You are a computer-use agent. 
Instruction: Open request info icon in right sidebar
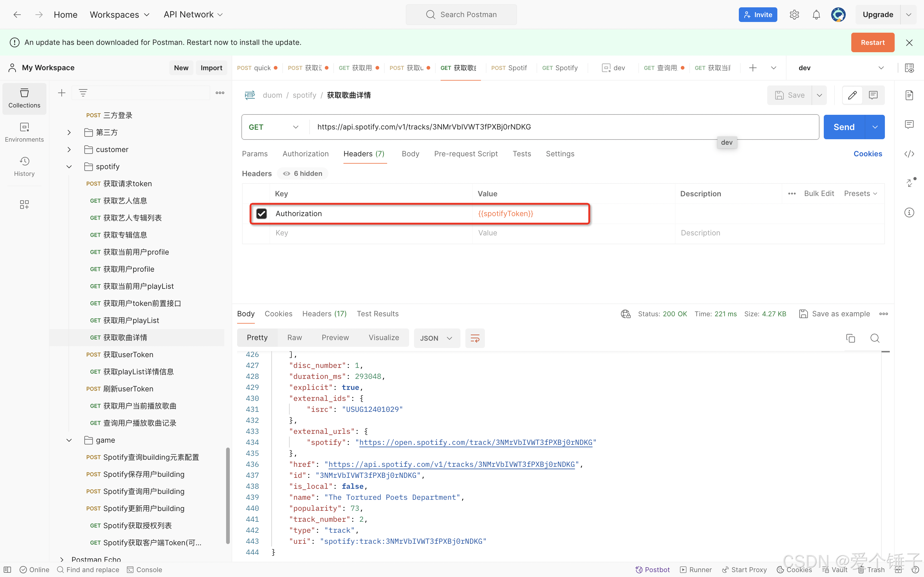909,212
